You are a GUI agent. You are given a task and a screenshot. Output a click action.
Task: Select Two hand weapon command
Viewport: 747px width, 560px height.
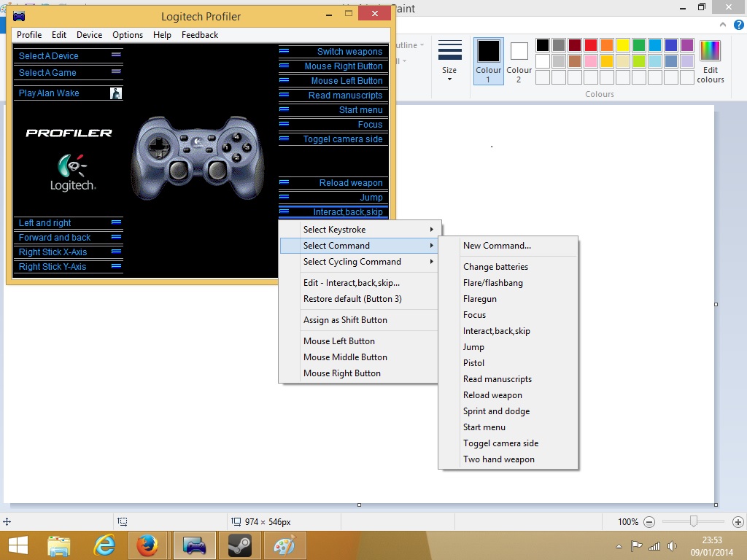tap(508, 459)
